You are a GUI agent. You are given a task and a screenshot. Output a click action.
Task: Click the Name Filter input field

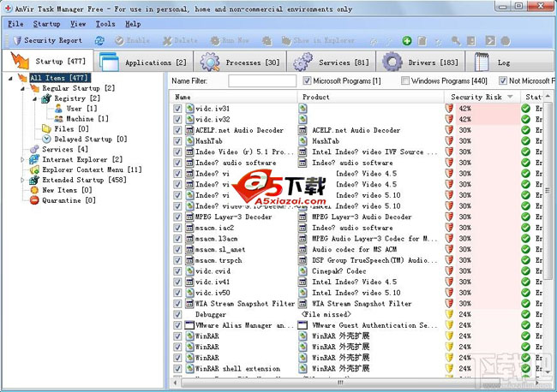coord(262,81)
